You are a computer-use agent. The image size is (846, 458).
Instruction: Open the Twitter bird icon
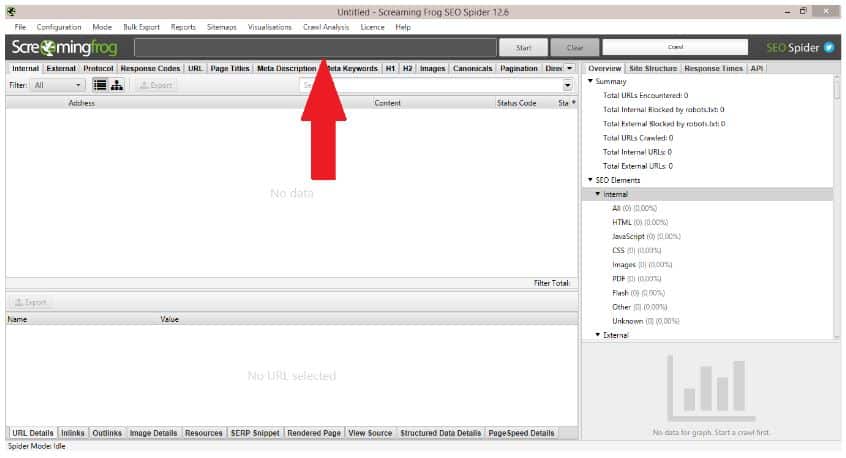pos(829,47)
